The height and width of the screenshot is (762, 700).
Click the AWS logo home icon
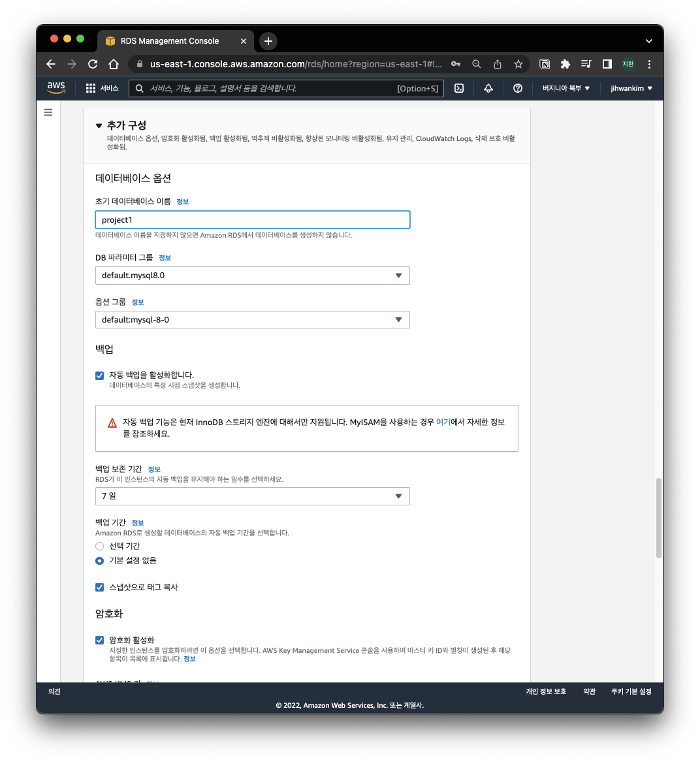(56, 88)
